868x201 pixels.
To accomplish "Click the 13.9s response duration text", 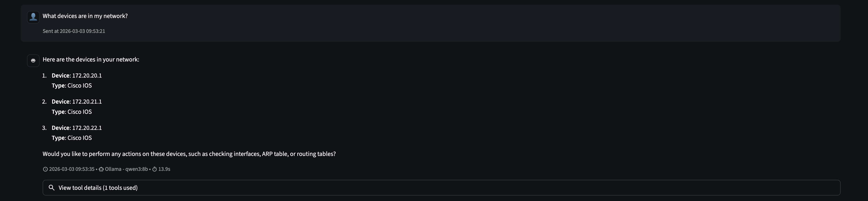I will coord(164,169).
